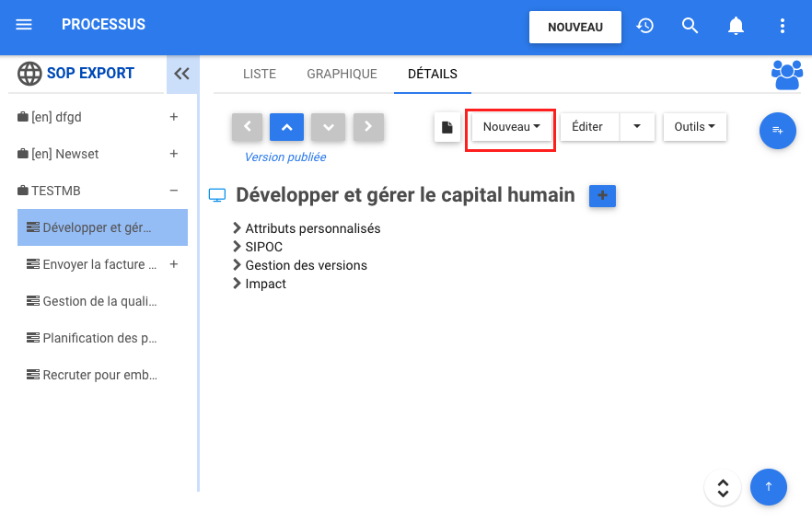Navigate down with the down arrow button
Viewport: 812px width, 523px height.
click(x=328, y=126)
